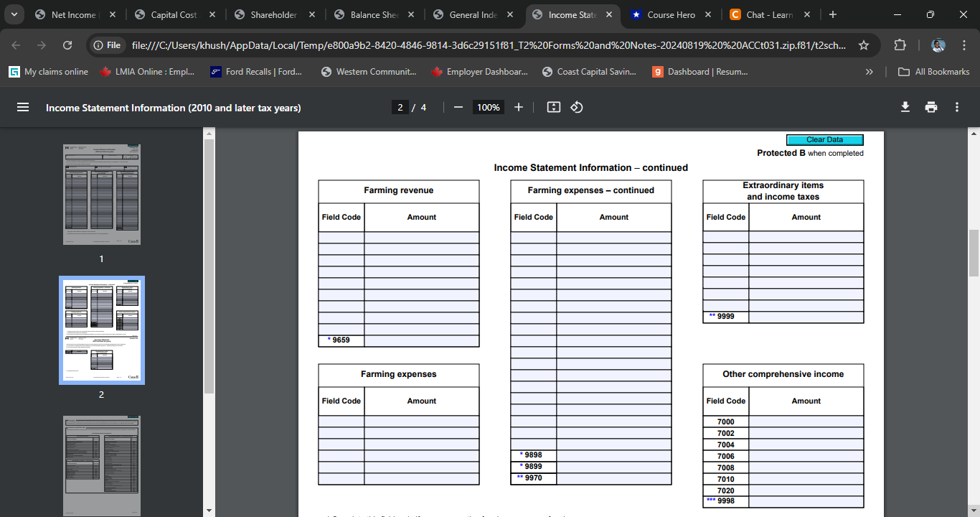Close the Course Hero tab

pos(708,14)
